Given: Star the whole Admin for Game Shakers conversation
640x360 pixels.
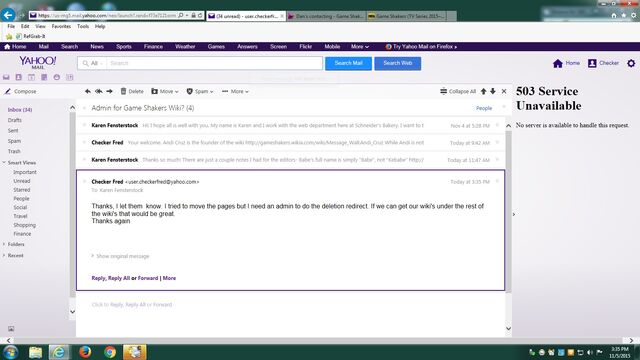Looking at the screenshot, I should pyautogui.click(x=504, y=108).
